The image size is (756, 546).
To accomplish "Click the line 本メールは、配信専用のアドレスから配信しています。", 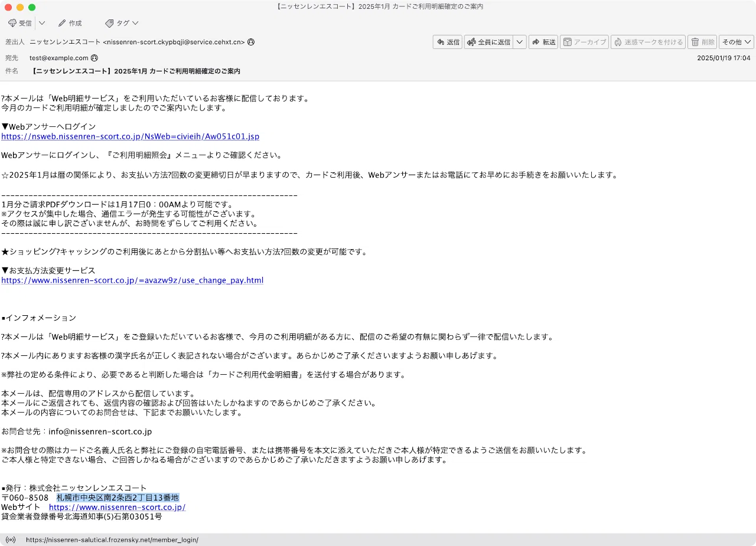I will [98, 393].
